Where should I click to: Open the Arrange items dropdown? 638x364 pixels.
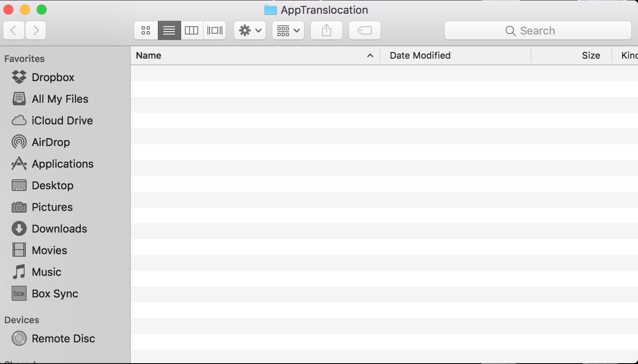(x=288, y=30)
